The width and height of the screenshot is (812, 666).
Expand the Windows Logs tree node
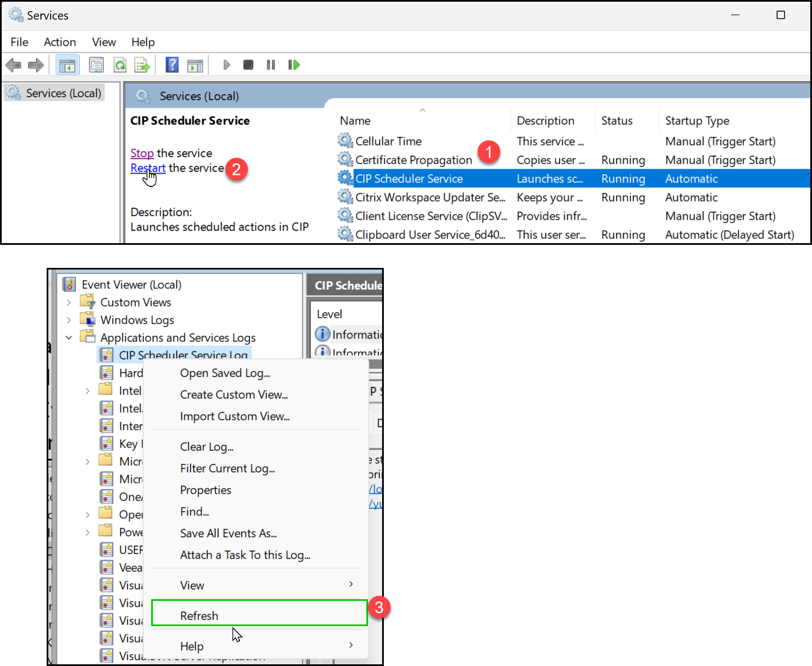click(69, 320)
